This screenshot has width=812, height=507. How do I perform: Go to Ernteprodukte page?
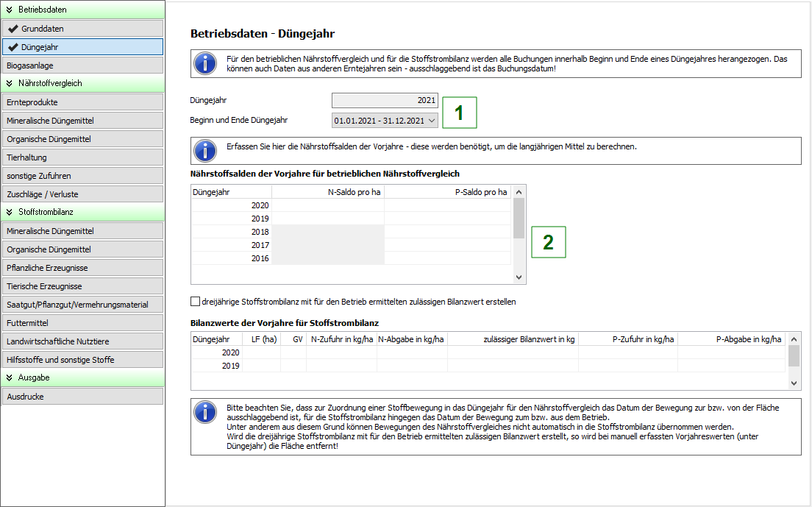(82, 102)
